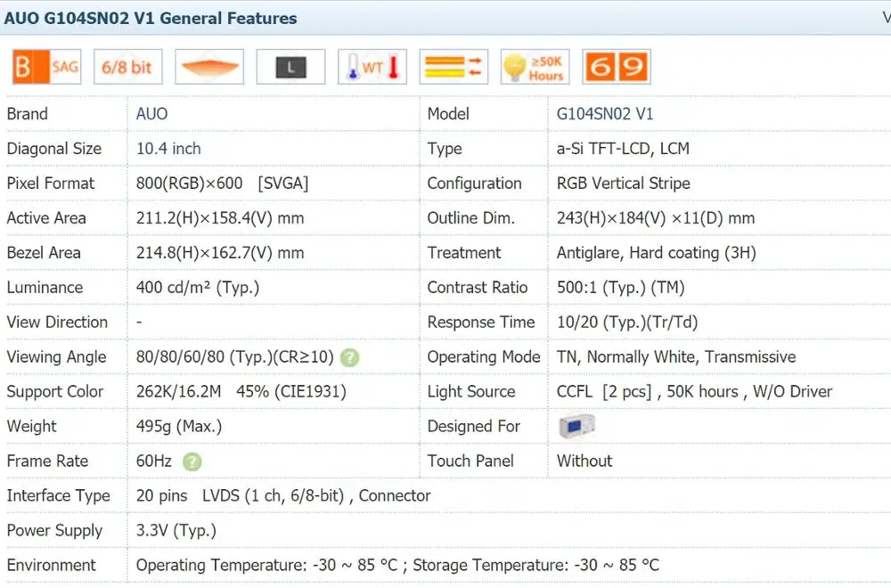Viewport: 891px width, 588px height.
Task: Click the Designed For device thumbnail
Action: (576, 426)
